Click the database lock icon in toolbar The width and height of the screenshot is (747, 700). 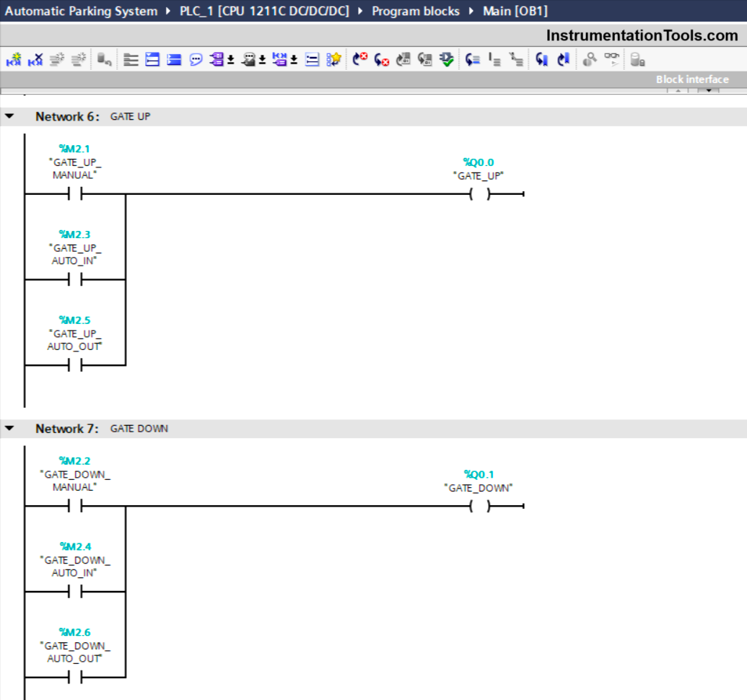pyautogui.click(x=637, y=59)
